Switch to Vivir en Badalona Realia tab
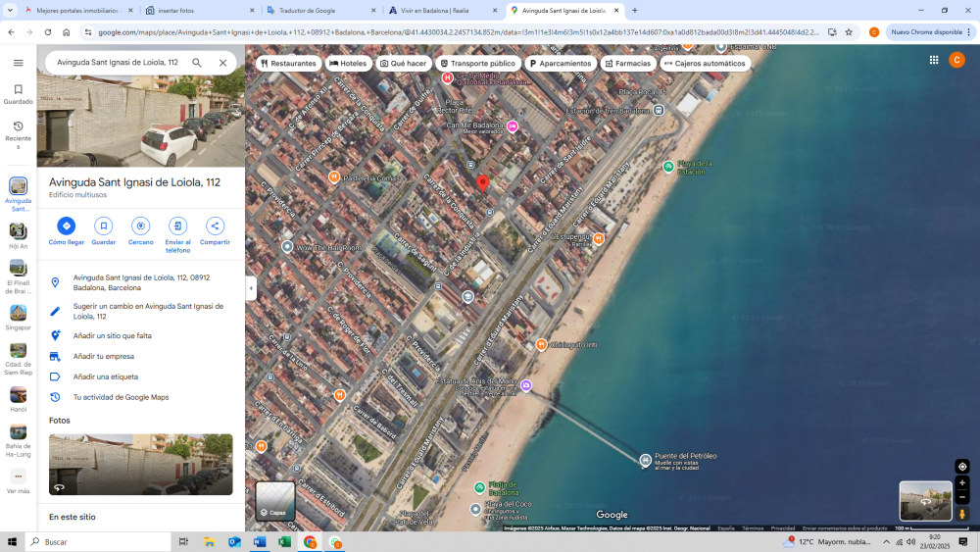 [443, 11]
